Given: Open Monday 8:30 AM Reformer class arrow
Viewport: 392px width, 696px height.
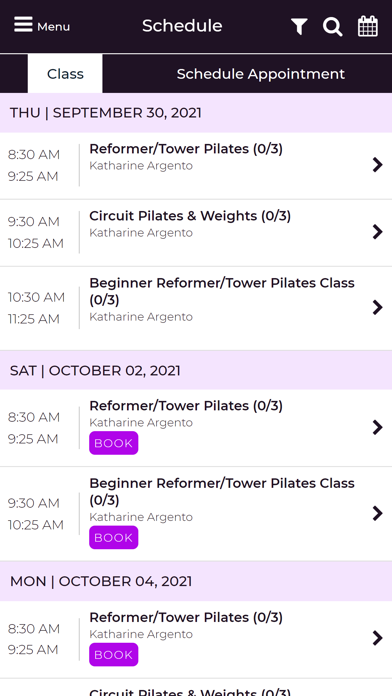Looking at the screenshot, I should [377, 638].
